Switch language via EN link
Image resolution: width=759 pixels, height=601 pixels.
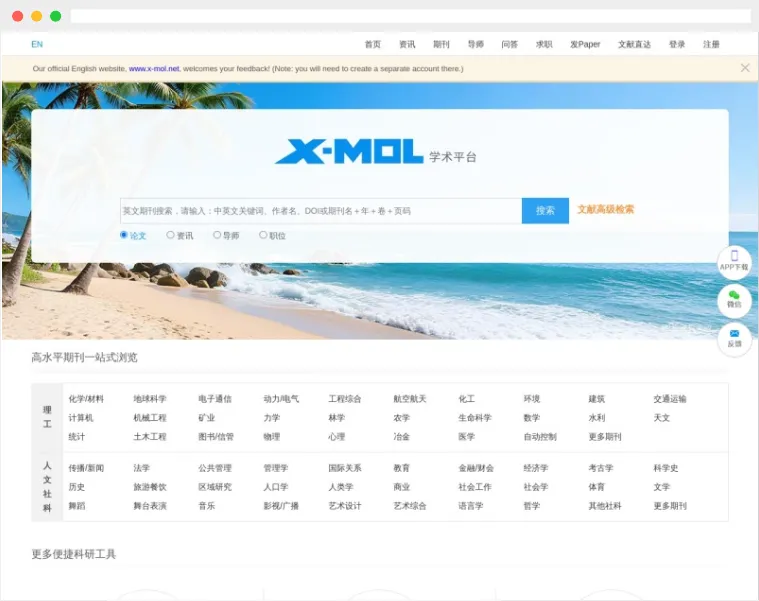[37, 44]
